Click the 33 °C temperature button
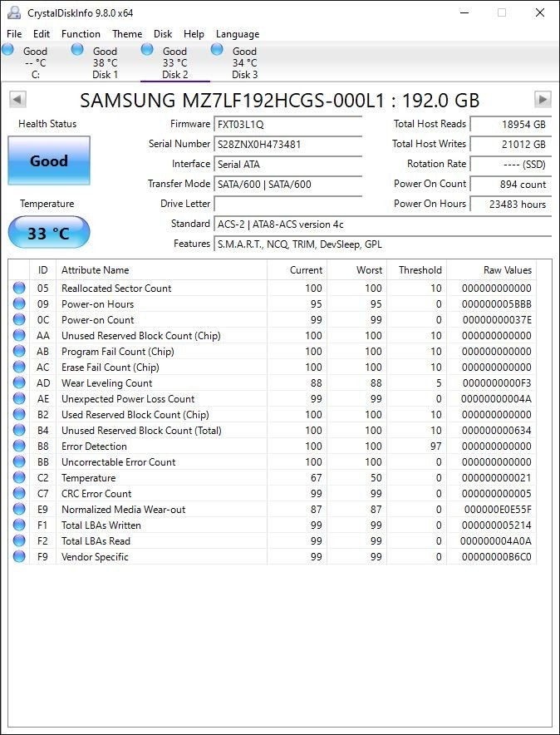 pyautogui.click(x=49, y=233)
